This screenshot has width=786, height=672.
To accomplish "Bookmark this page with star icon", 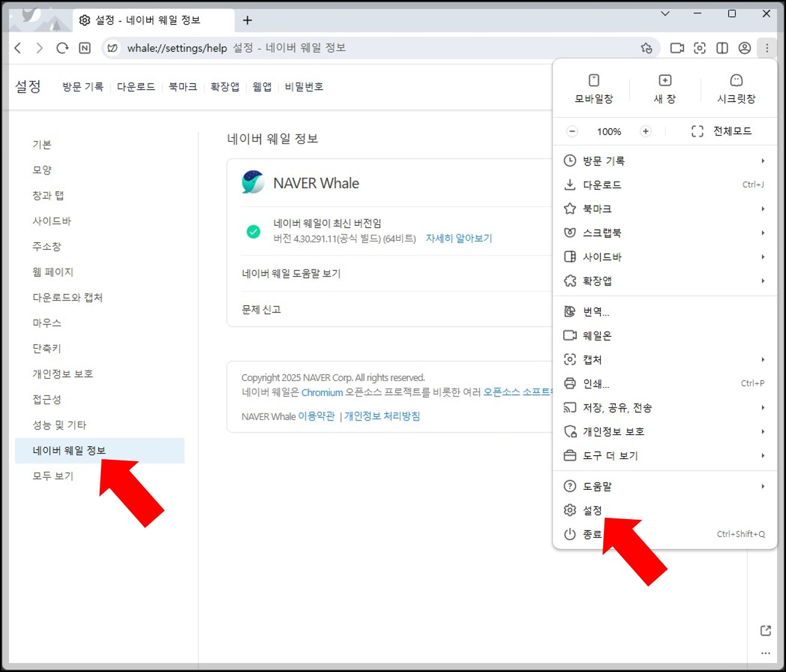I will click(x=646, y=48).
